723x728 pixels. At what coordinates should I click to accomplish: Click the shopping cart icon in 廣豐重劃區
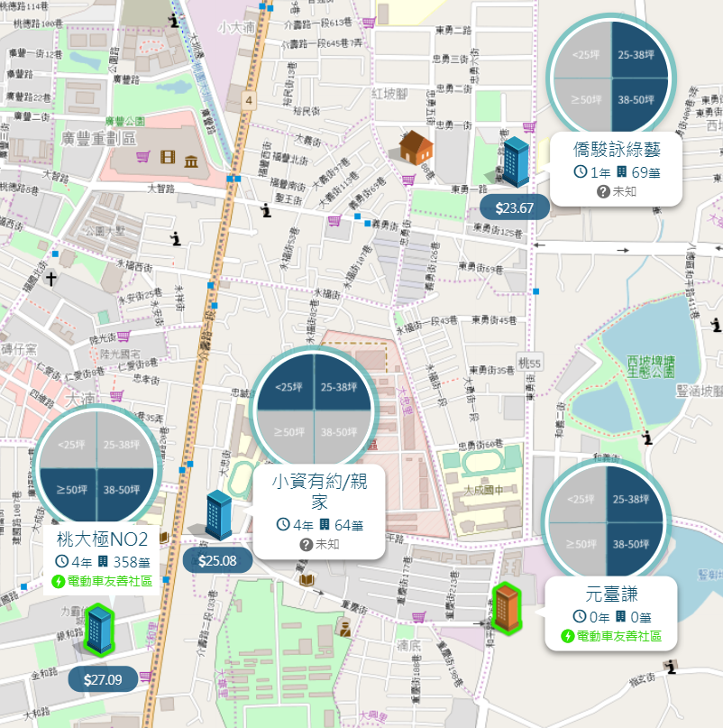(x=143, y=157)
